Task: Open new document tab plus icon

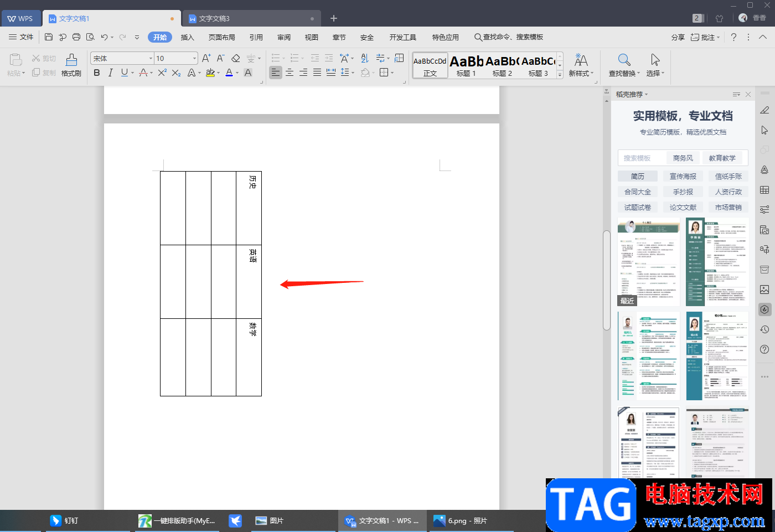Action: point(334,18)
